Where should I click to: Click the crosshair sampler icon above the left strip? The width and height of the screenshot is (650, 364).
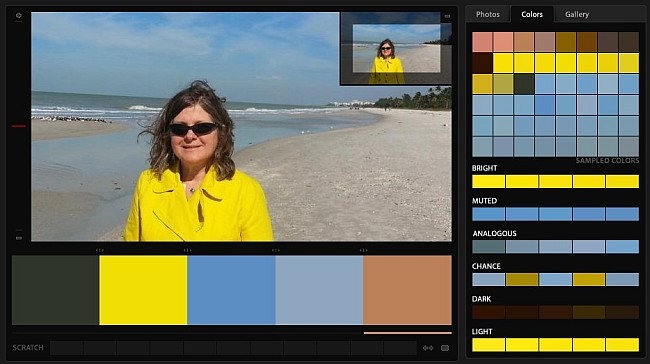click(19, 16)
